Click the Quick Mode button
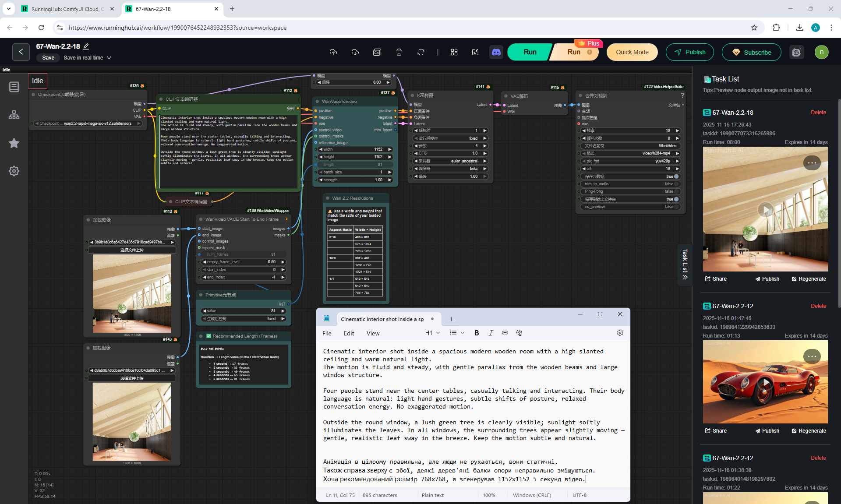841x504 pixels. pos(632,52)
